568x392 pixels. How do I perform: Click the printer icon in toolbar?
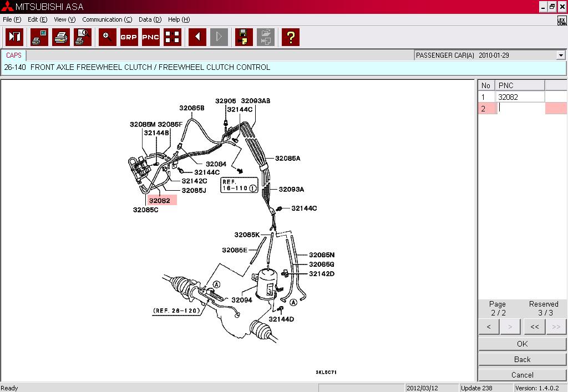coord(61,37)
